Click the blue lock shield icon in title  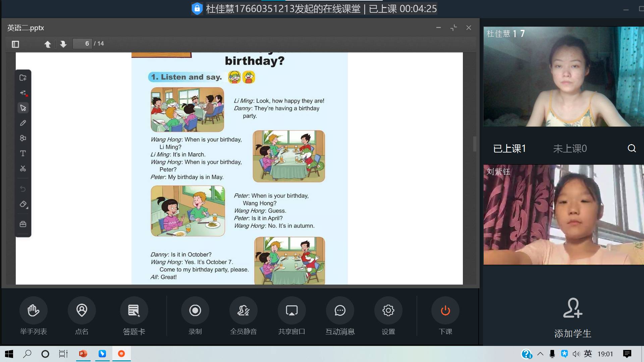tap(197, 9)
